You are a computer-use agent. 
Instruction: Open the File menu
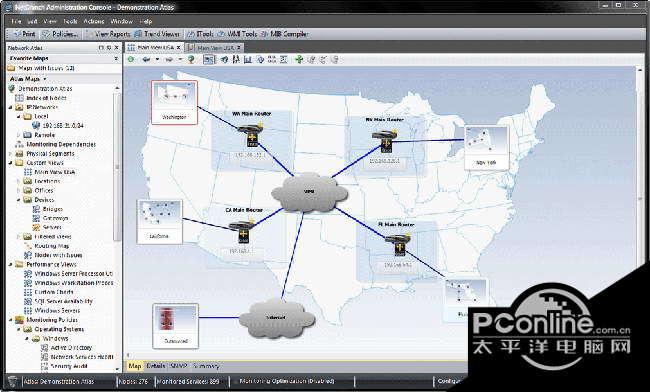coord(16,21)
